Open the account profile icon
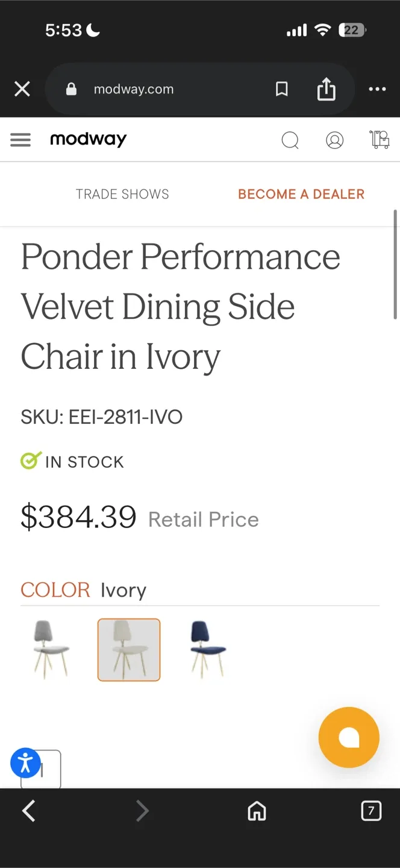This screenshot has height=868, width=400. pyautogui.click(x=335, y=140)
